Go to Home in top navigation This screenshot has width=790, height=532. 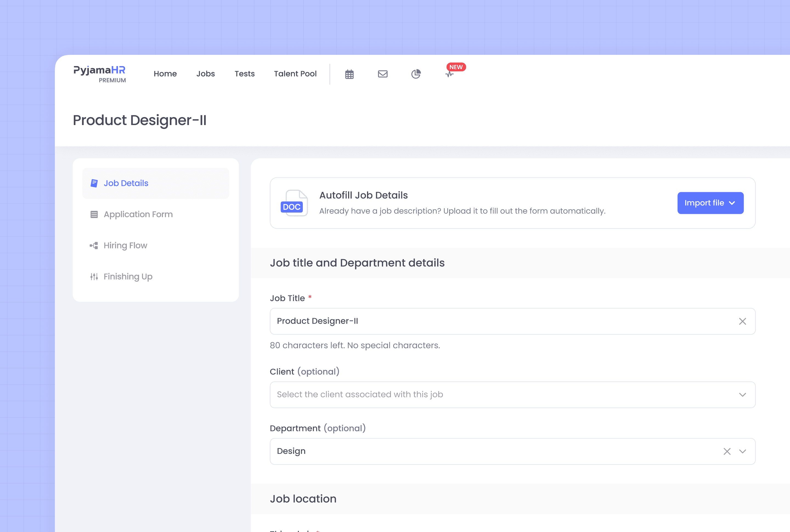(x=165, y=73)
